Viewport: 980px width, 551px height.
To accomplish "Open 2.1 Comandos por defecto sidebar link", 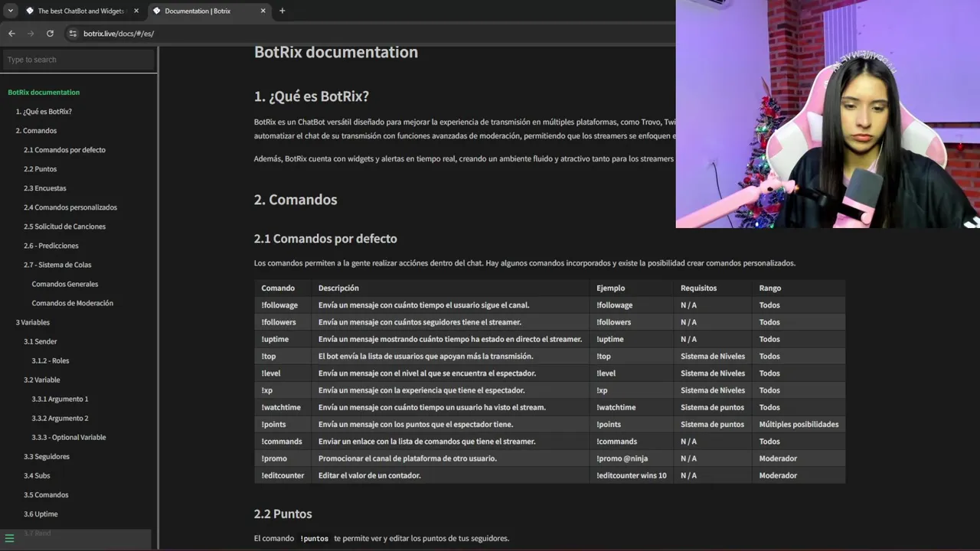I will click(x=64, y=150).
